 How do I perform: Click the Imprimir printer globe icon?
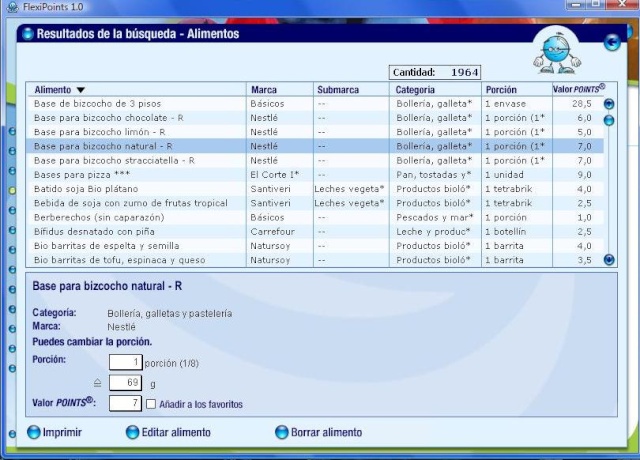point(34,432)
